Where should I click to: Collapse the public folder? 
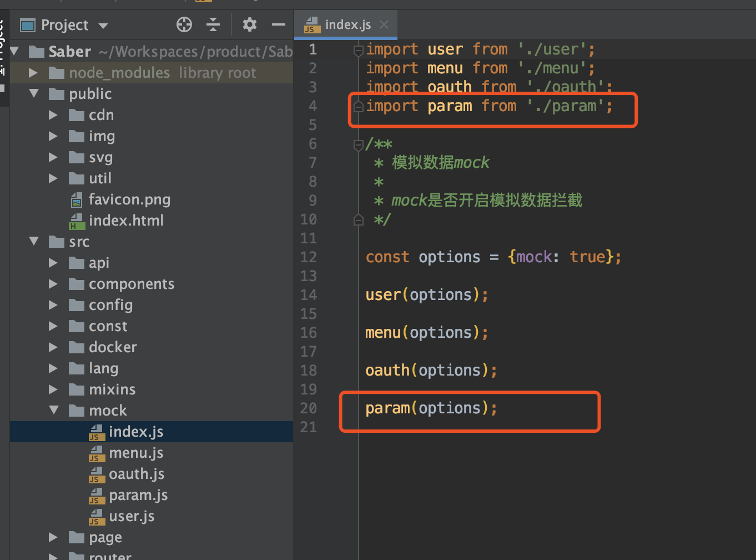[34, 93]
